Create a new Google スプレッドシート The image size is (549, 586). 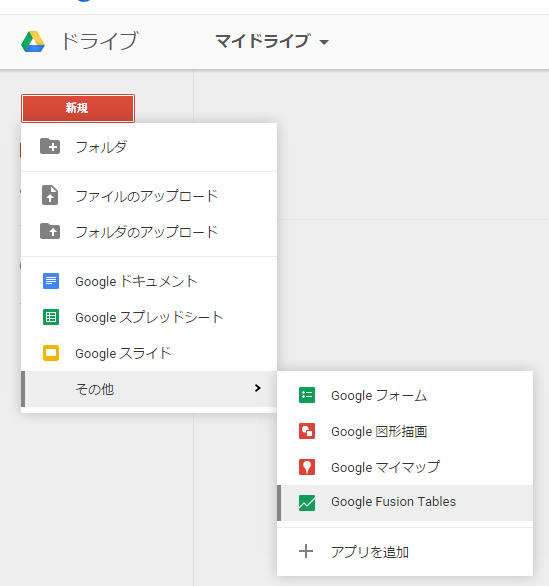149,317
